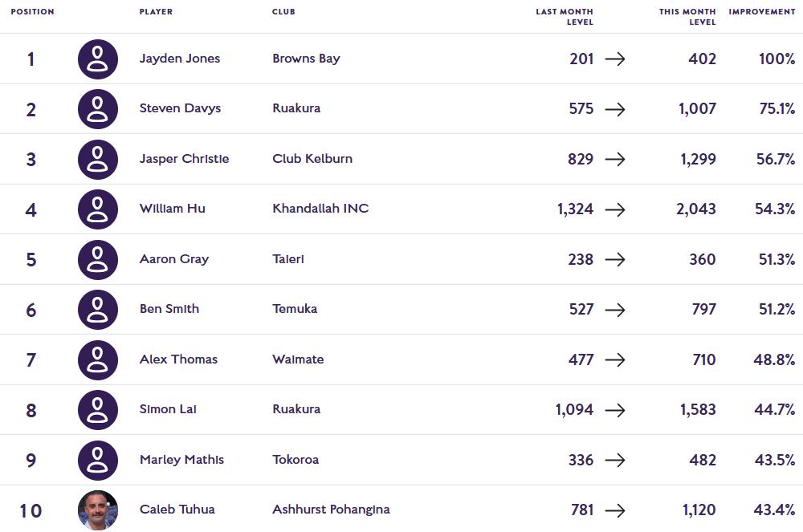Click Ben Smith's profile avatar icon
Screen dimensions: 803x532
click(98, 310)
